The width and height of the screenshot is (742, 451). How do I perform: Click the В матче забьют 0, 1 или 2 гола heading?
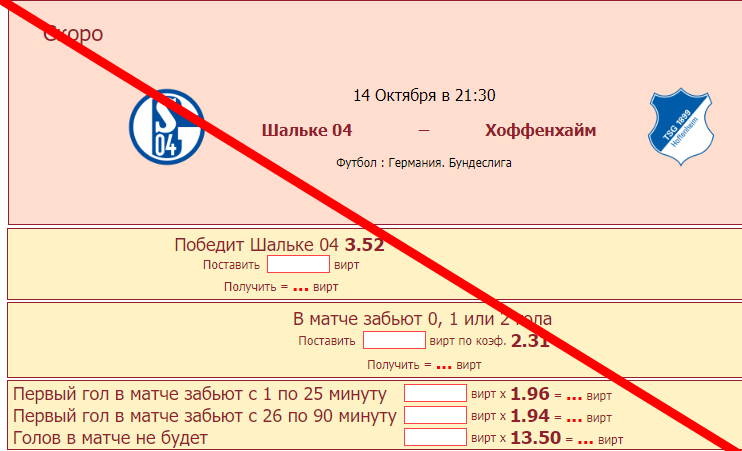click(422, 319)
